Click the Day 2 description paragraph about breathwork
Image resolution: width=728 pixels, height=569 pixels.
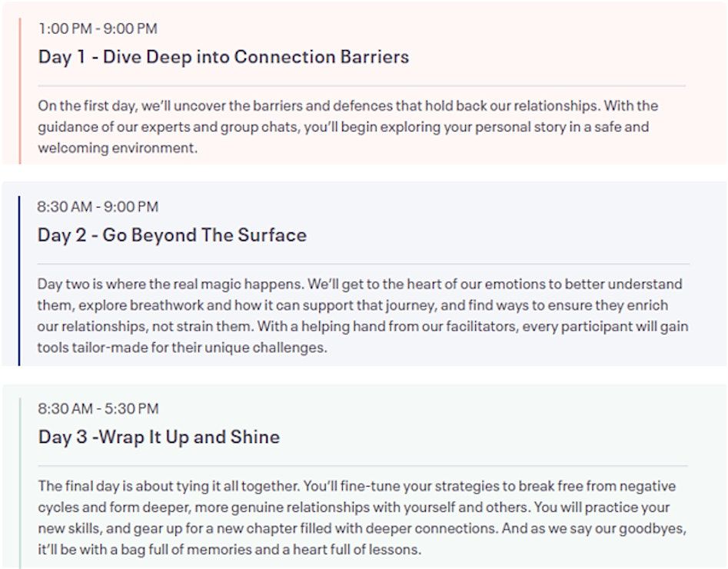tap(361, 316)
